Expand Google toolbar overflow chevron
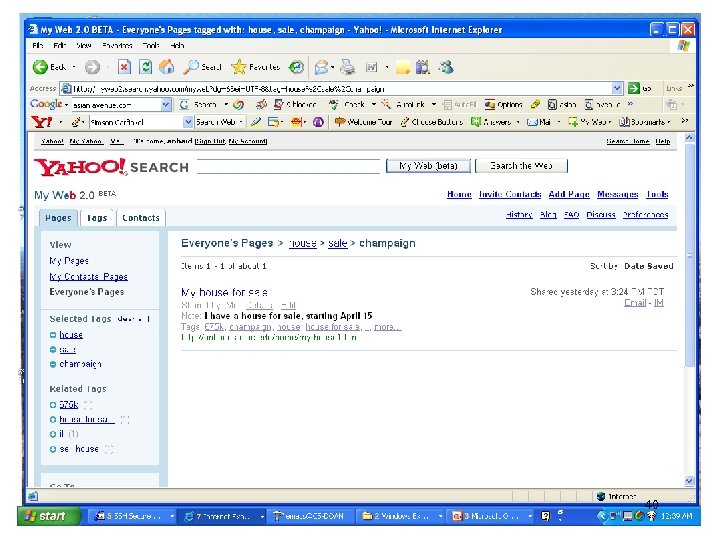 [x=630, y=104]
